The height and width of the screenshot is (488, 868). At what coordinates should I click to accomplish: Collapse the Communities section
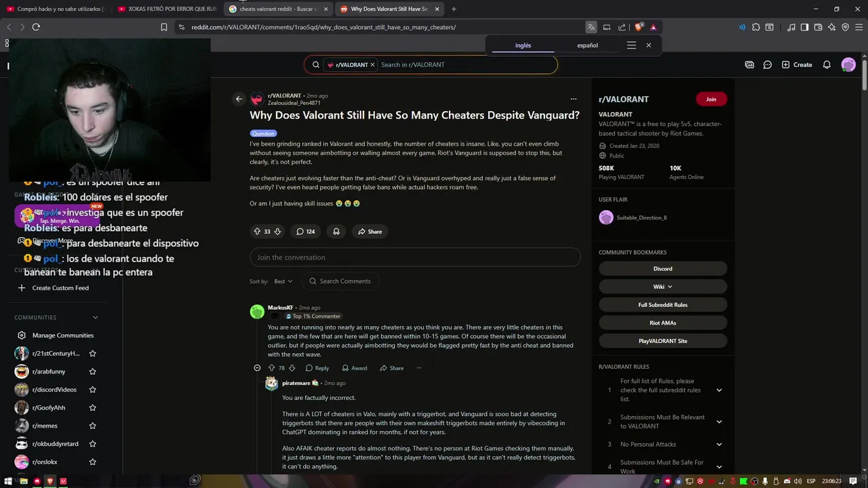click(x=95, y=317)
